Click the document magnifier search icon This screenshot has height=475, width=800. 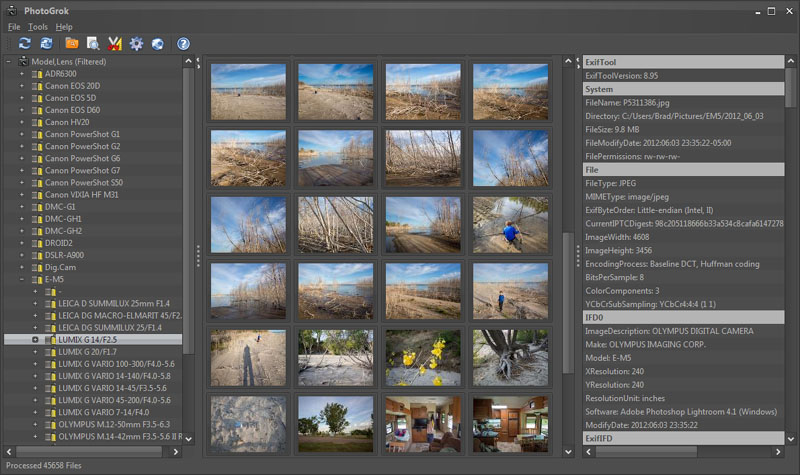[93, 44]
